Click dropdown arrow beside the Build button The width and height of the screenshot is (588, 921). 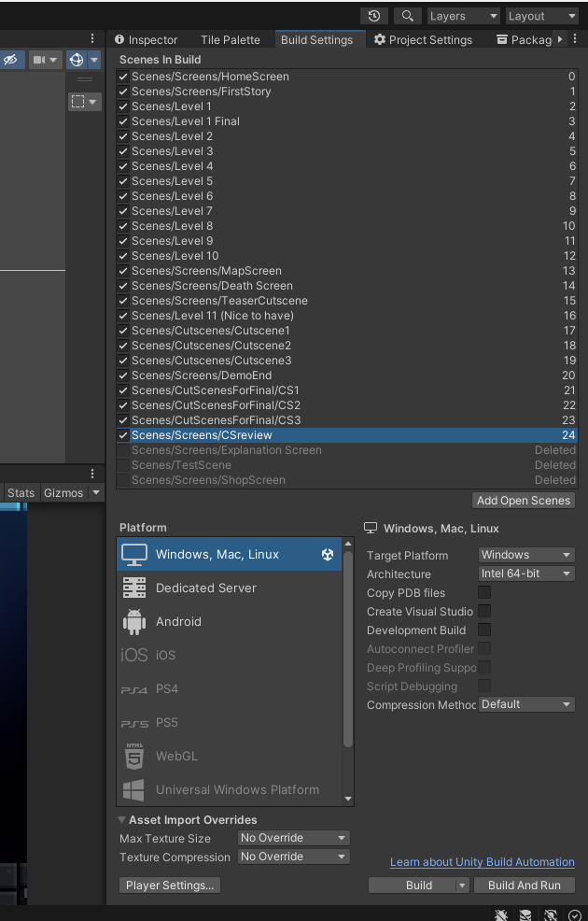coord(462,886)
